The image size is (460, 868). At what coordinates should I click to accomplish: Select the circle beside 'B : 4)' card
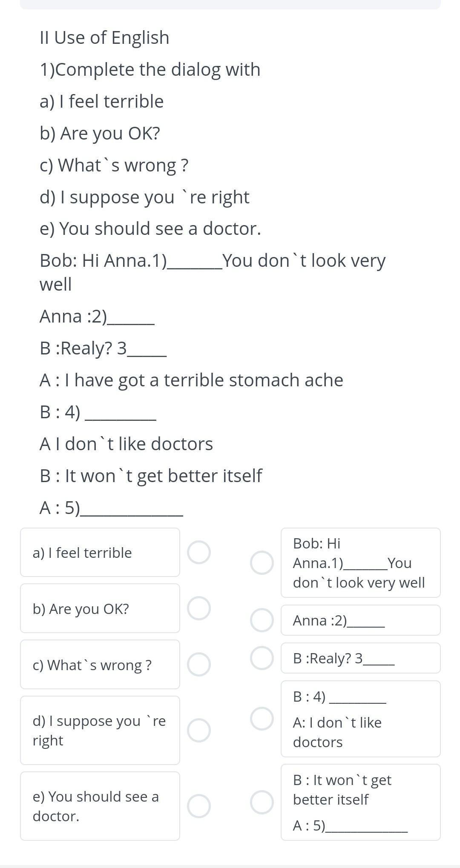262,719
